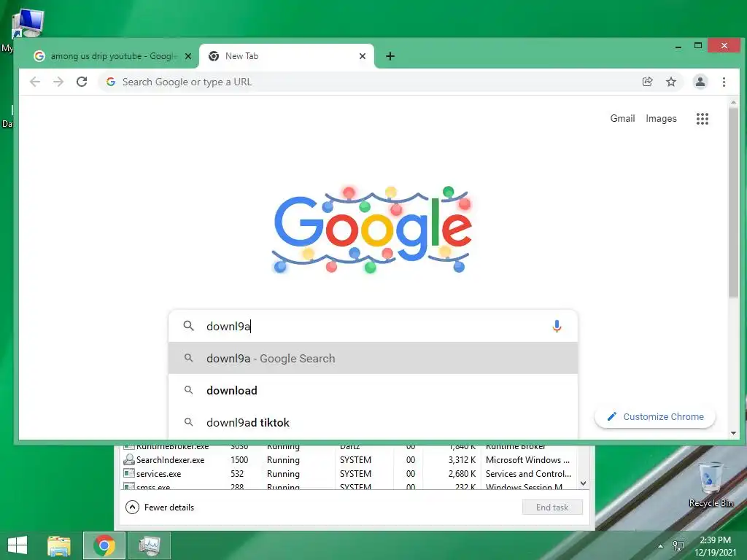Screen dimensions: 747x560
Task: Click the network icon in system tray
Action: pyautogui.click(x=678, y=545)
